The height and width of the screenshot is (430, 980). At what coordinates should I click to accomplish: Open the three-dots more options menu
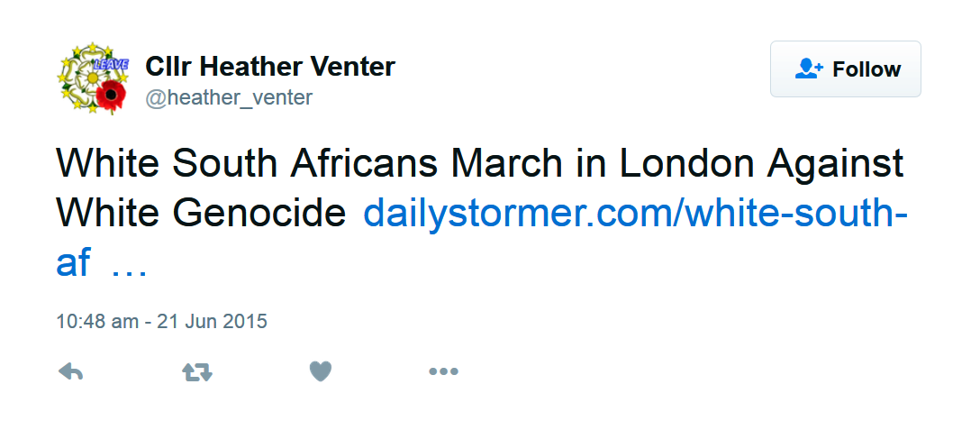click(x=443, y=371)
